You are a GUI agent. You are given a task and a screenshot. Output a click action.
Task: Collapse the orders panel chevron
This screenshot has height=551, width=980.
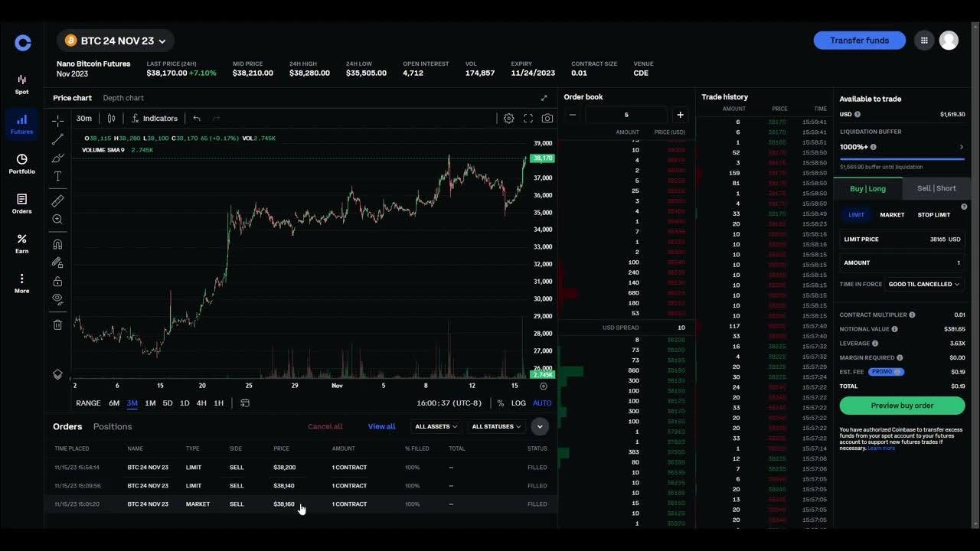[540, 426]
